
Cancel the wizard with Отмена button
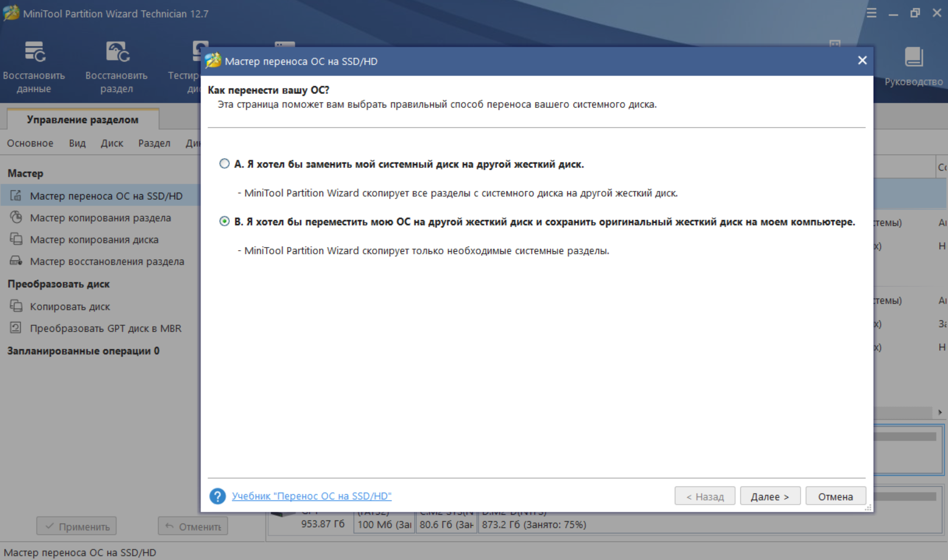(835, 496)
